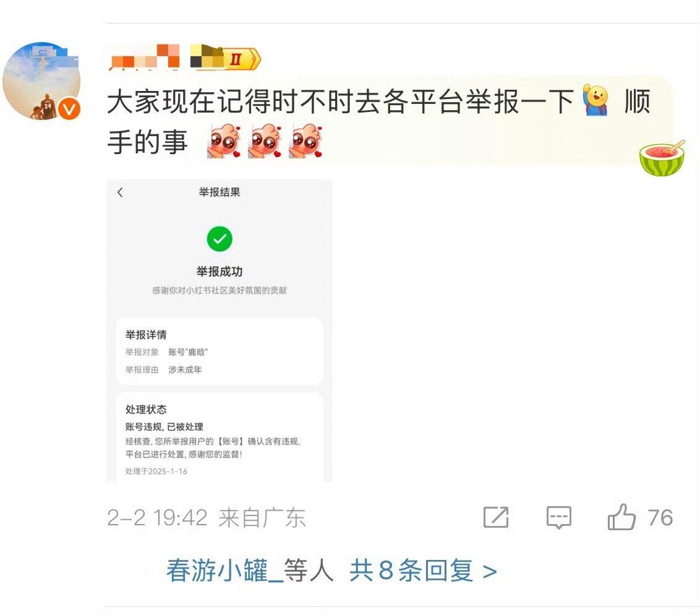Click the orange verified V badge
The image size is (700, 615).
(69, 109)
